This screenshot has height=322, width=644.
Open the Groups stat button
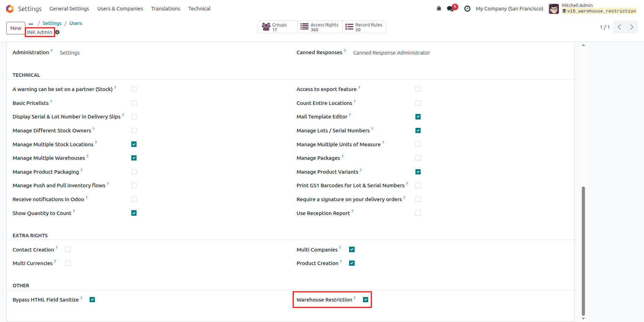click(x=278, y=27)
